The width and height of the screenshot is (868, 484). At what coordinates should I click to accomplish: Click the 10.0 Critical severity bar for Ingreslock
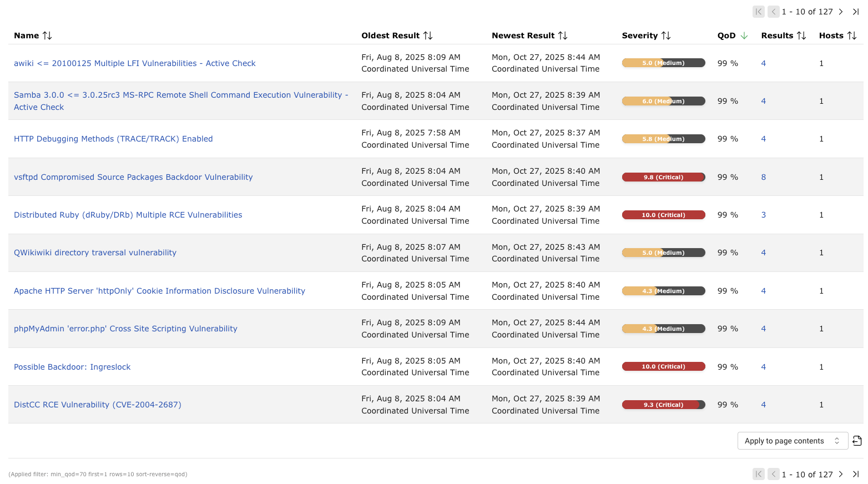[663, 367]
